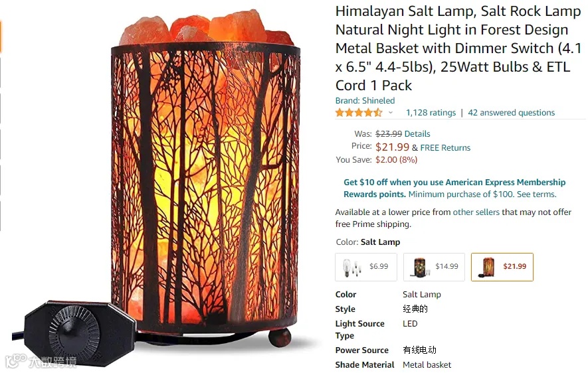Click the orange star rating icons
588x373 pixels.
[x=359, y=112]
